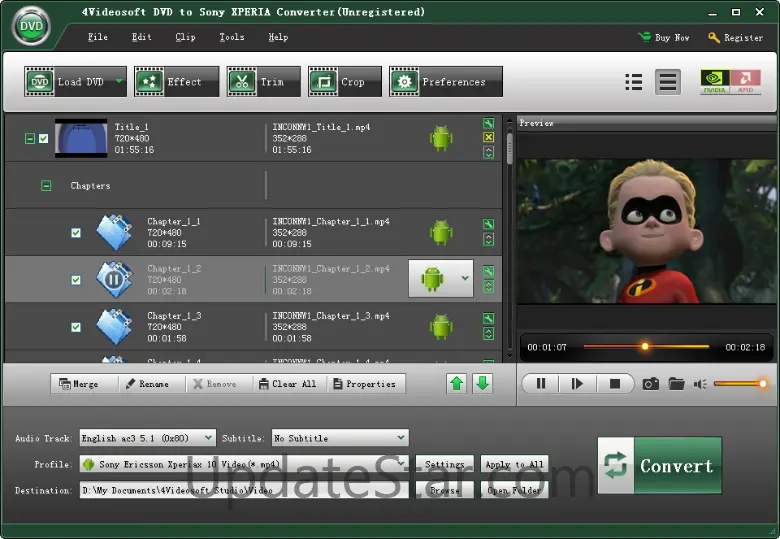
Task: Mute the preview audio
Action: 700,384
